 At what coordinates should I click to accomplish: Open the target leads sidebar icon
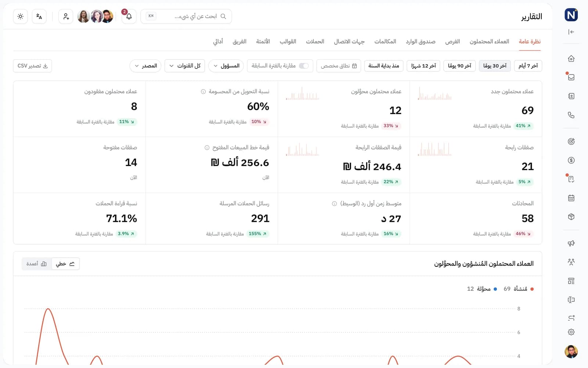click(571, 141)
